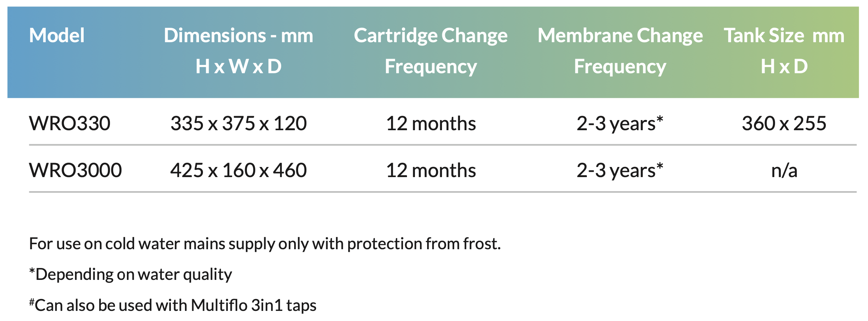Click the Tank Size mm header
The image size is (868, 321).
[x=784, y=36]
